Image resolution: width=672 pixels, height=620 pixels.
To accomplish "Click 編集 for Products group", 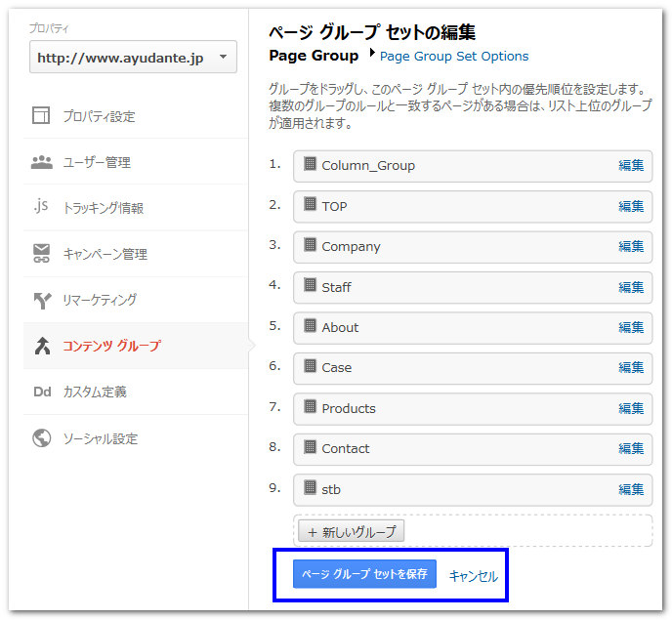I will [x=631, y=408].
